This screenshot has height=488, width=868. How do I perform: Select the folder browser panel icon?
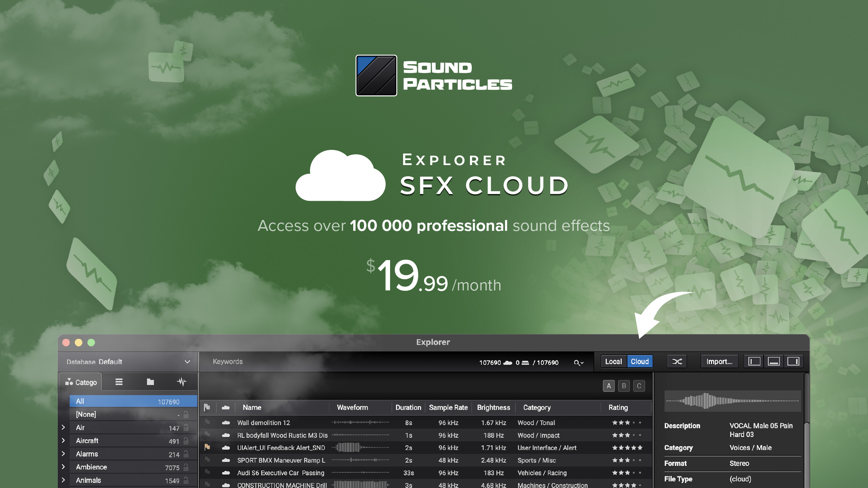(x=150, y=382)
